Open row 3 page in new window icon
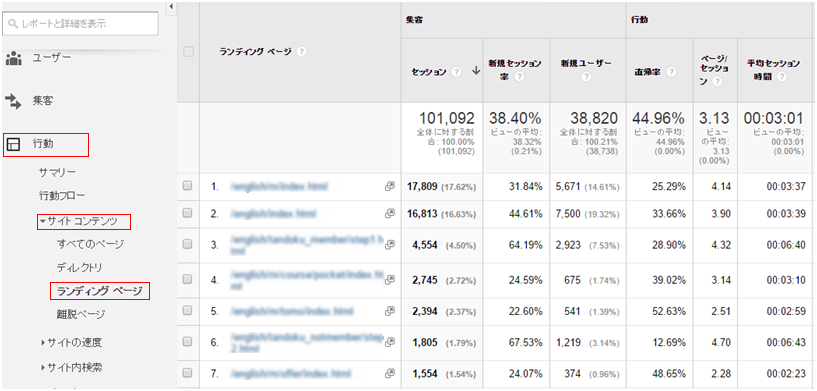This screenshot has width=817, height=391. (x=389, y=244)
